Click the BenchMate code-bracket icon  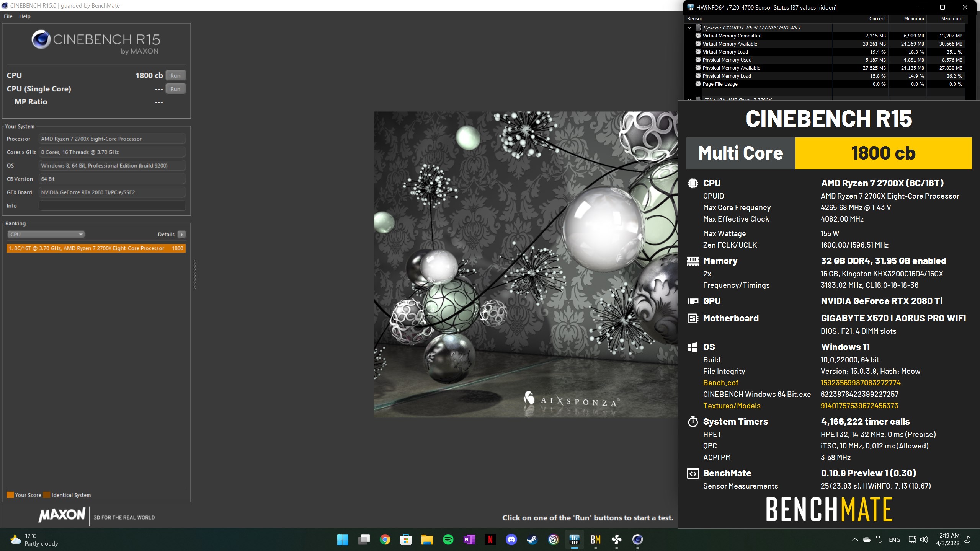(693, 474)
